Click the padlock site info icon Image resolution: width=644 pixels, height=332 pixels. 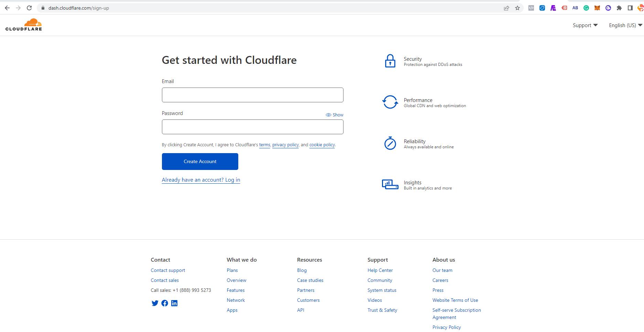[43, 8]
